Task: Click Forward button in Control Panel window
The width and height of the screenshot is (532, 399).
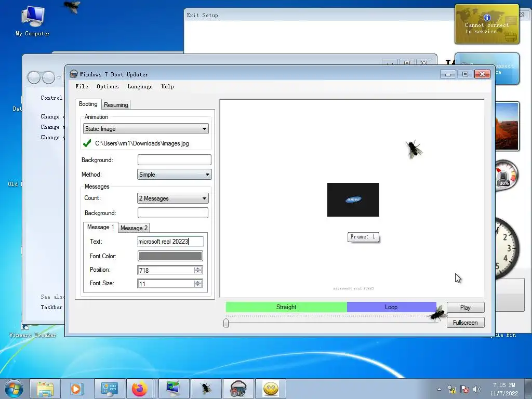Action: pos(48,78)
